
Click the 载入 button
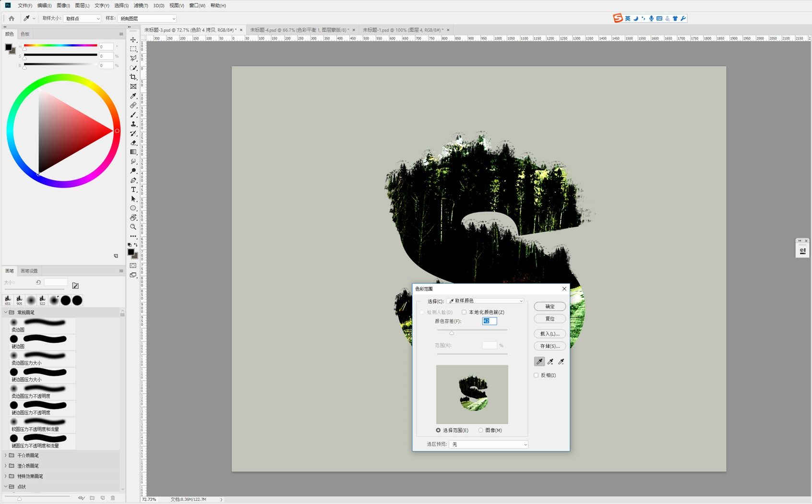pos(550,334)
